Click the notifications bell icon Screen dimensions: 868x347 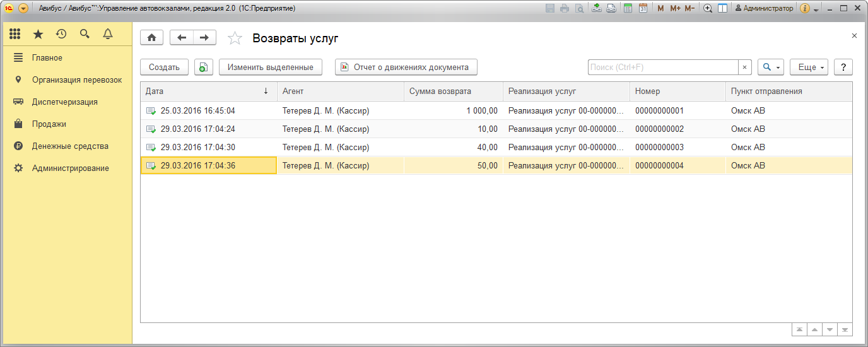108,34
